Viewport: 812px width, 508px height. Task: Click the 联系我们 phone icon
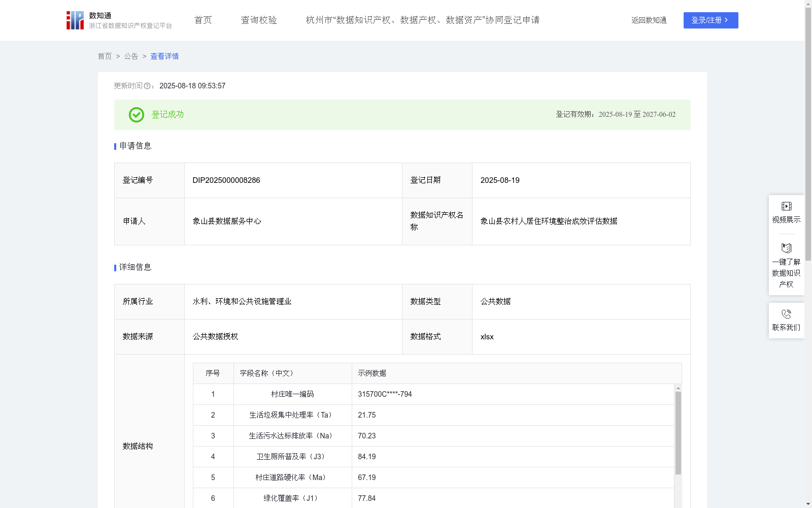click(x=786, y=314)
